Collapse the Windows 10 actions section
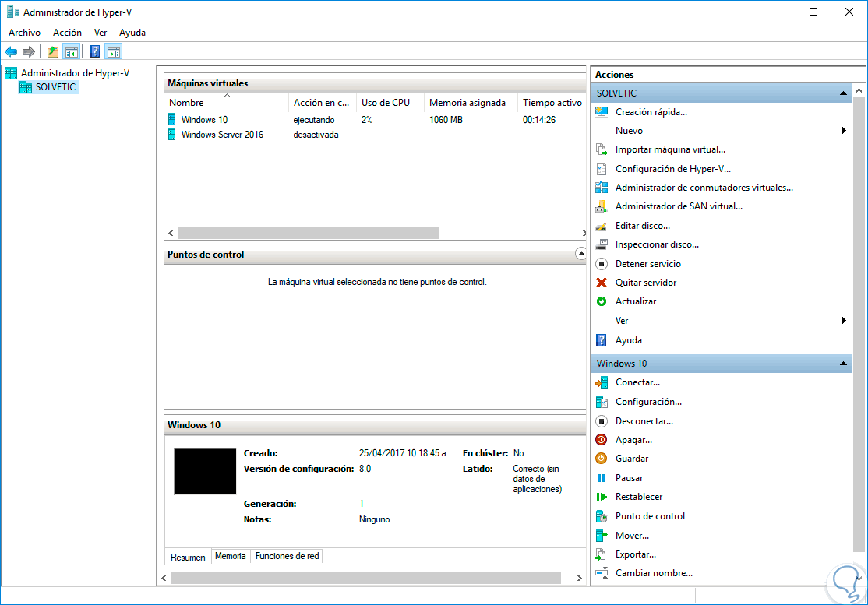Screen dimensions: 868x605 click(x=843, y=364)
